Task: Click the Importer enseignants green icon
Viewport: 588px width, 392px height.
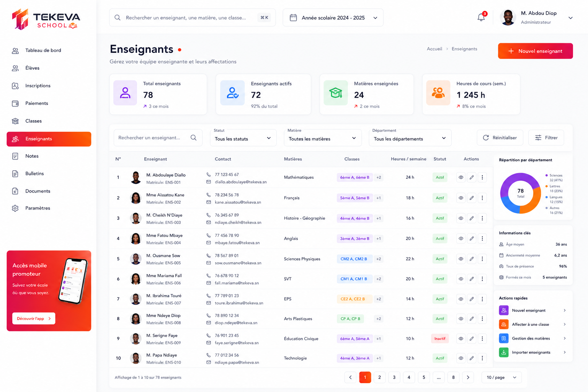Action: pyautogui.click(x=504, y=352)
